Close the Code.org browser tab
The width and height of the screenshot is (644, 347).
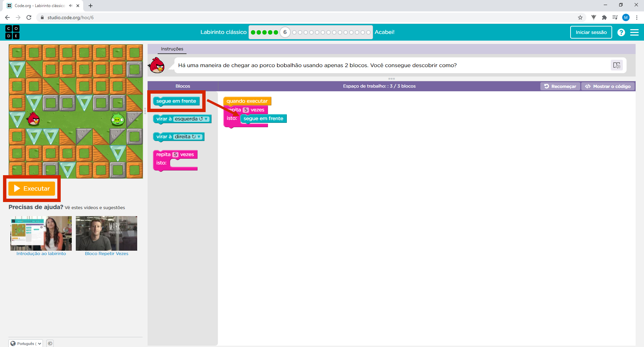coord(78,6)
